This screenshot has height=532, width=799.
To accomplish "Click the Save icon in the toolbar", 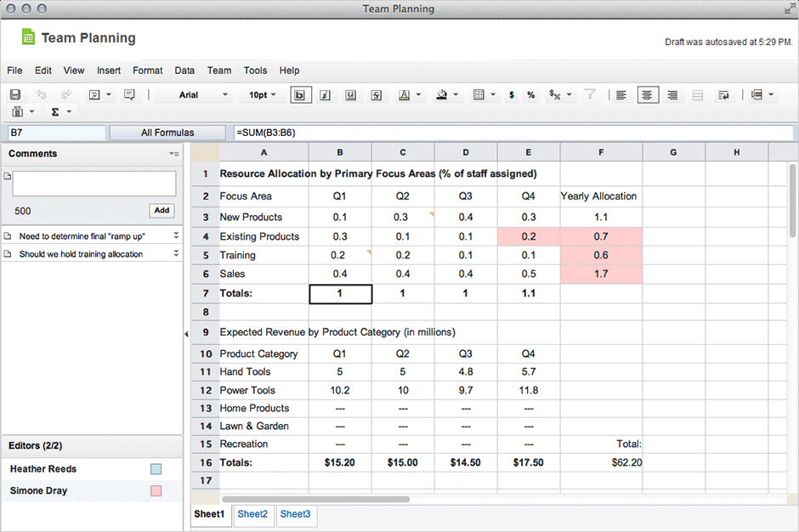I will (x=15, y=95).
